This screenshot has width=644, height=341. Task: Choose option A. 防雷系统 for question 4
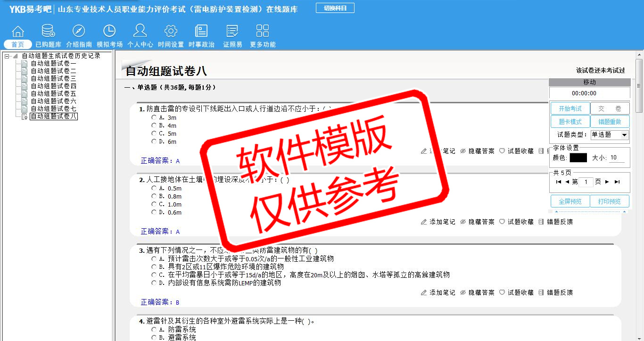154,330
